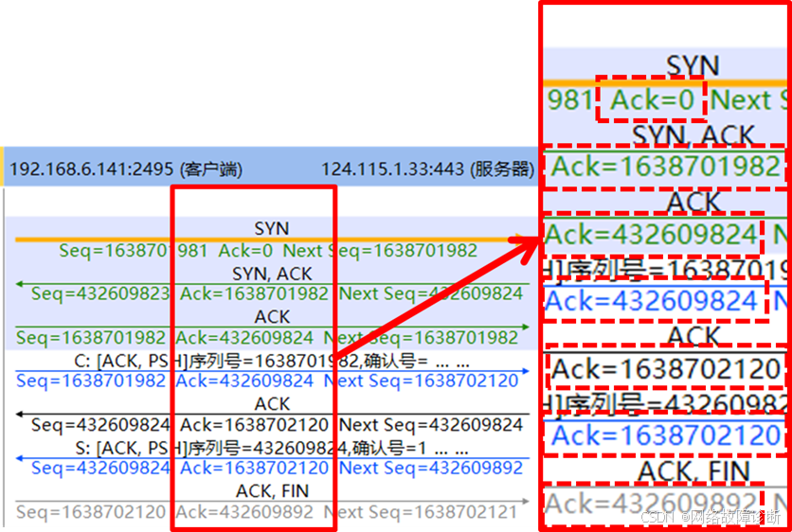Click the SYN label in the enlarged inset
Image resolution: width=792 pixels, height=532 pixels.
pyautogui.click(x=693, y=66)
